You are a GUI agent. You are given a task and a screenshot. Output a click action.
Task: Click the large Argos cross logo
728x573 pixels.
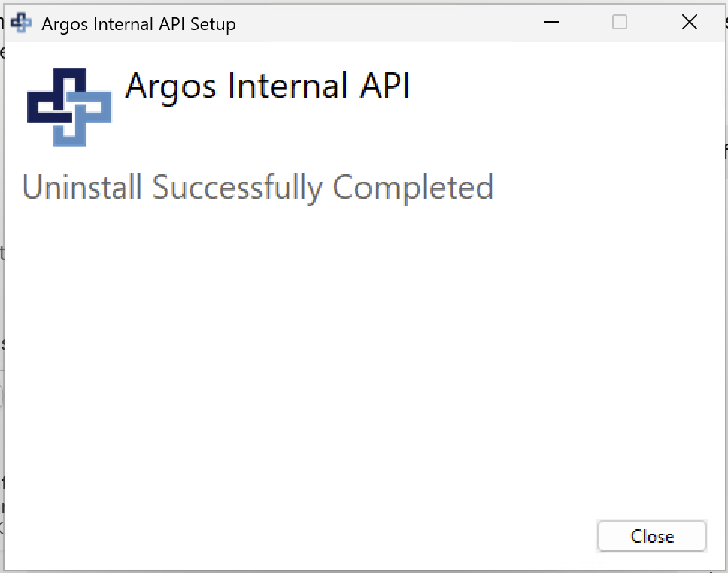69,108
